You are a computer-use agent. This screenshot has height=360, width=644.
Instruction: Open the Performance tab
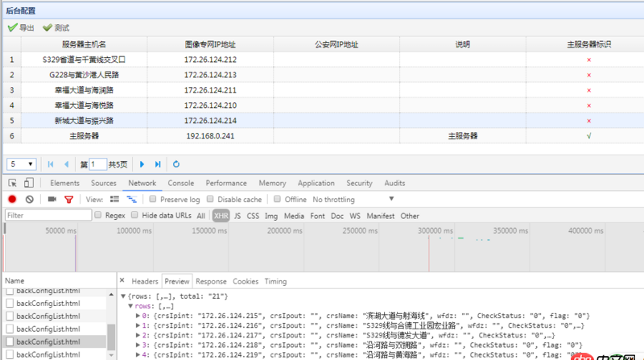(226, 183)
